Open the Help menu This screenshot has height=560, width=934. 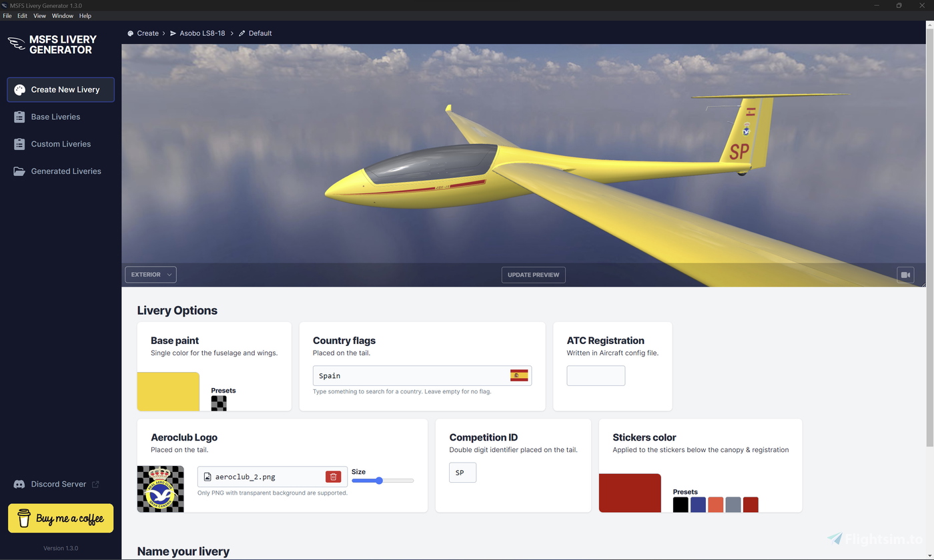click(85, 15)
